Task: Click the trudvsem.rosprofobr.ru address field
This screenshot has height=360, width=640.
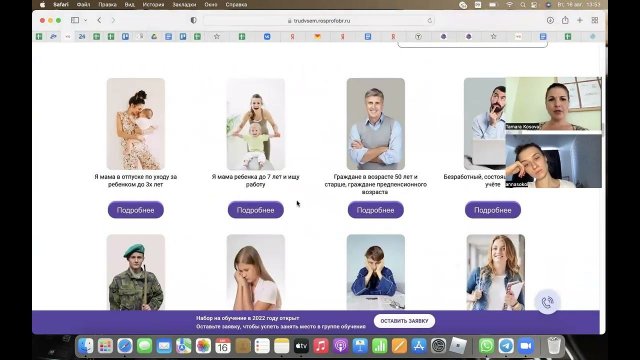Action: click(318, 20)
